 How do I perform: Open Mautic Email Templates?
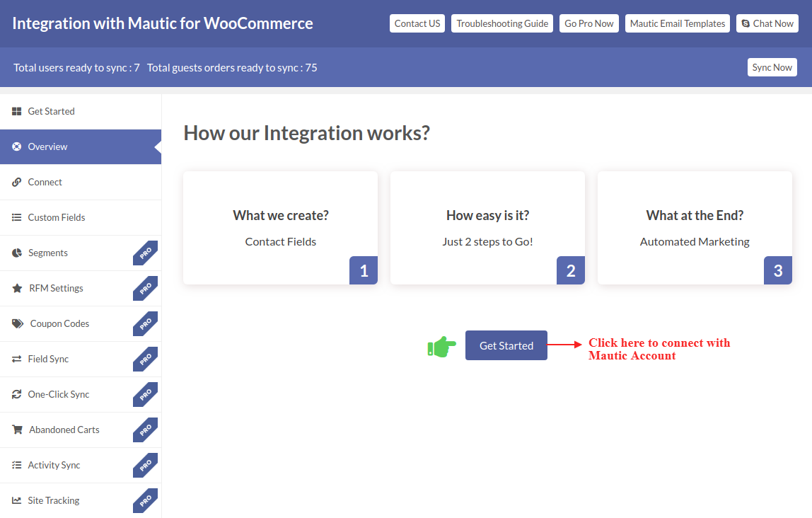678,23
